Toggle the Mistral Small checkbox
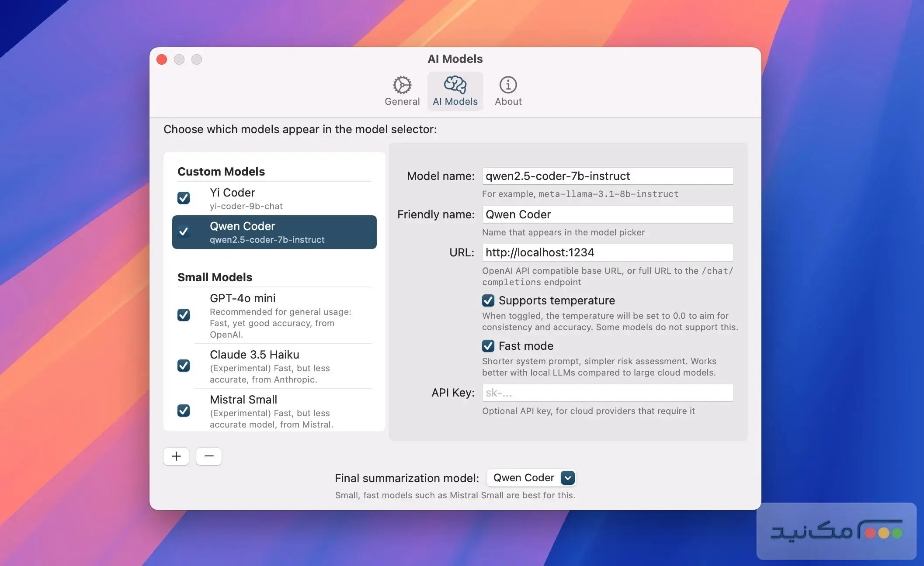The height and width of the screenshot is (566, 924). 184,411
